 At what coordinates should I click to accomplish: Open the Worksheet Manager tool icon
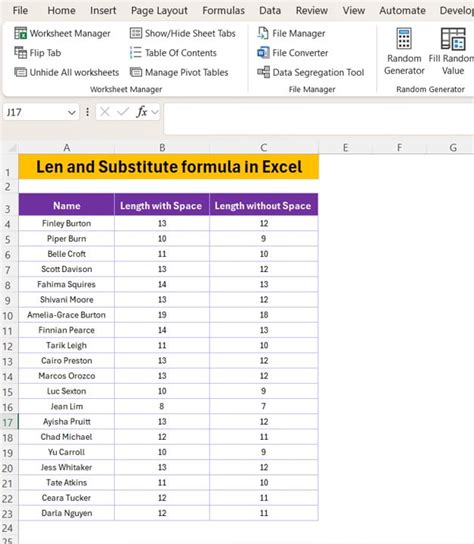20,33
